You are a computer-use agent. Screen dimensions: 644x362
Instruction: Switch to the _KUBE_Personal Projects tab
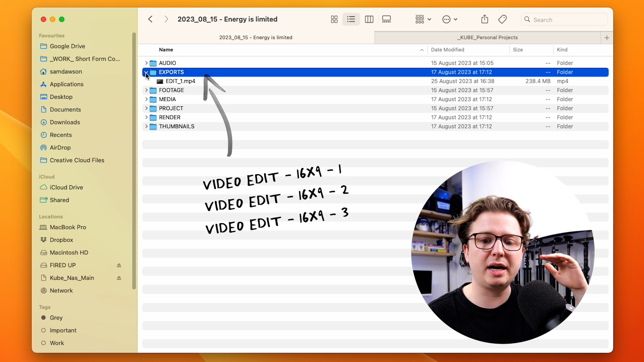[487, 38]
